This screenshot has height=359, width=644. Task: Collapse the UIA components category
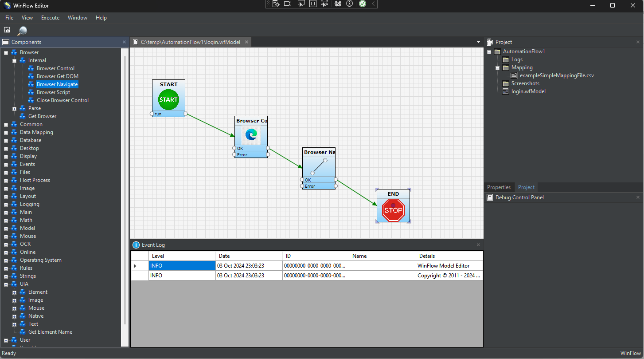coord(6,284)
